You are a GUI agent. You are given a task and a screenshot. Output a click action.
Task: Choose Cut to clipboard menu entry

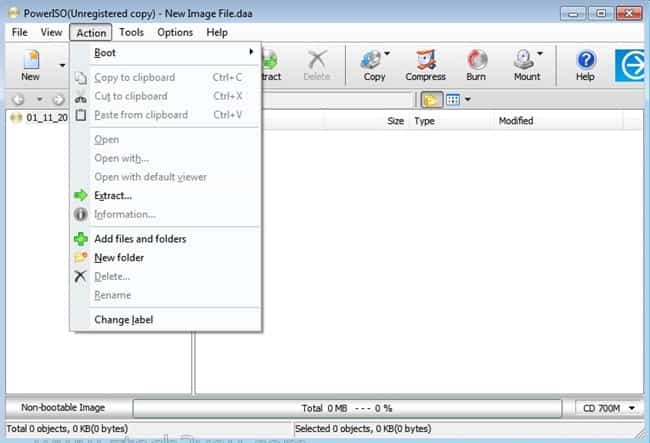[x=166, y=96]
